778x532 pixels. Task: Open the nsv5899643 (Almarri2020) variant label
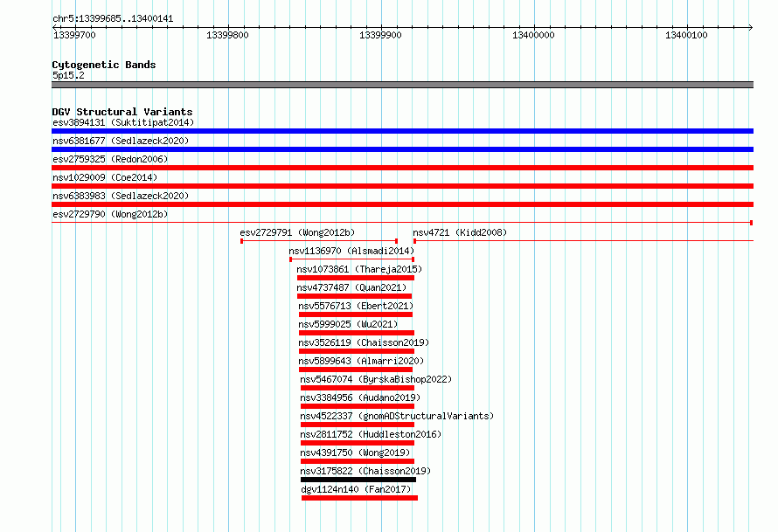coord(361,361)
